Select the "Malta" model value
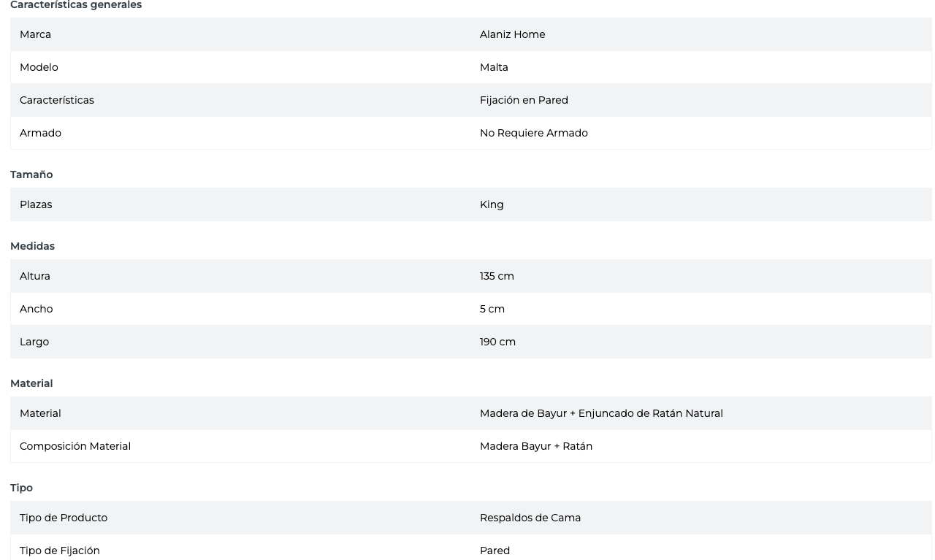Image resolution: width=935 pixels, height=560 pixels. click(494, 67)
